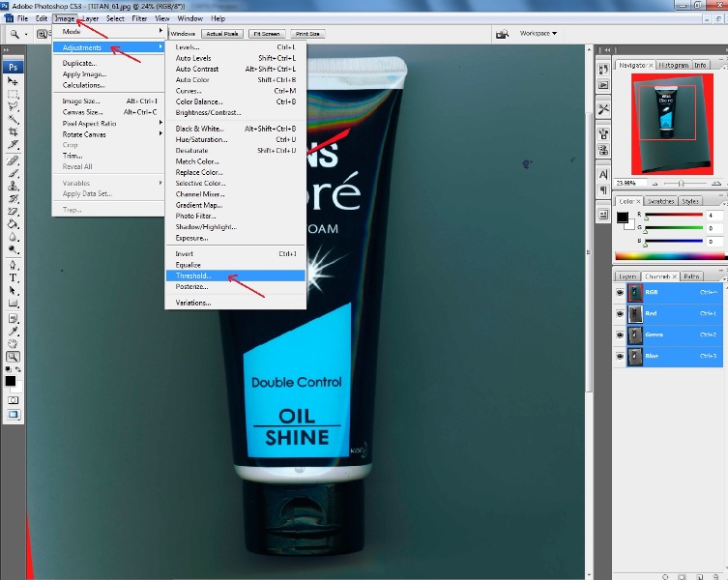The width and height of the screenshot is (728, 580).
Task: Switch to the Layers tab
Action: pos(628,276)
